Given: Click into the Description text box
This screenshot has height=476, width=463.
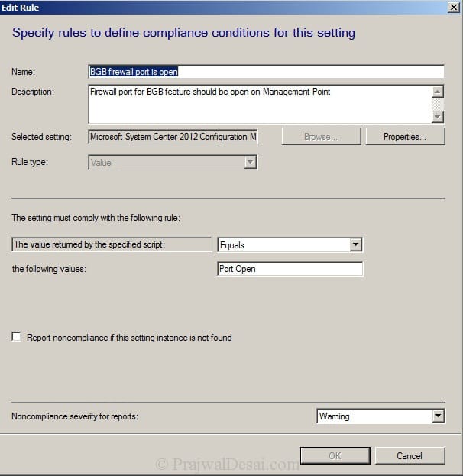Looking at the screenshot, I should click(x=260, y=104).
